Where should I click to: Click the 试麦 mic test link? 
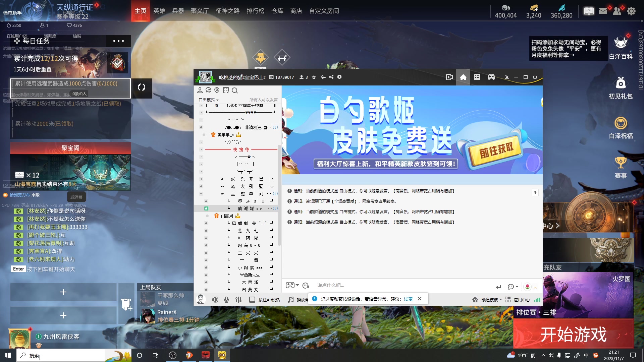(x=408, y=299)
